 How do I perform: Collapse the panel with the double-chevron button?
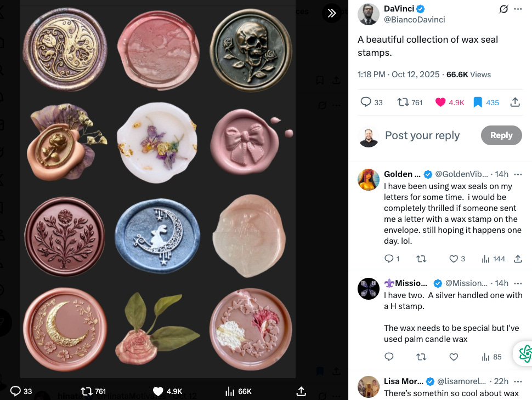click(x=331, y=13)
